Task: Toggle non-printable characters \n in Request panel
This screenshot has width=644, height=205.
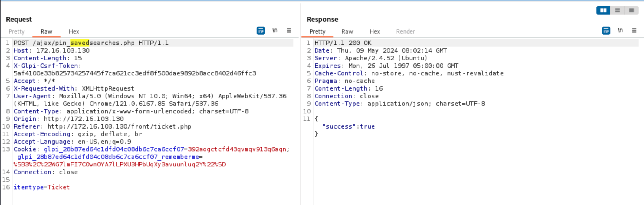Action: [x=275, y=30]
